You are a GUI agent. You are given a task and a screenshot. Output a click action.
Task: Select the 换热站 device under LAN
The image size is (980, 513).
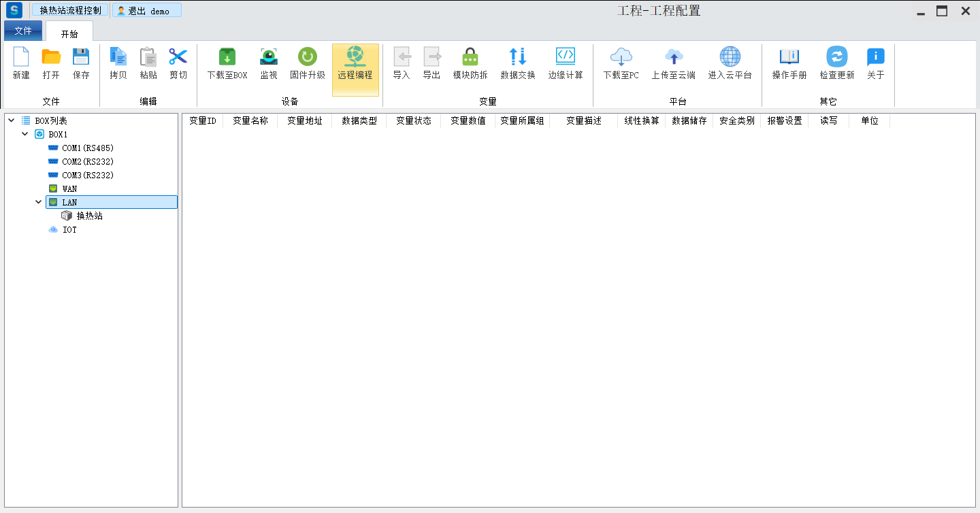click(89, 216)
